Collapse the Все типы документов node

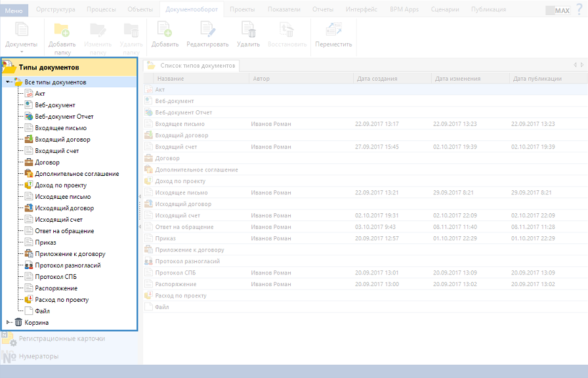7,83
